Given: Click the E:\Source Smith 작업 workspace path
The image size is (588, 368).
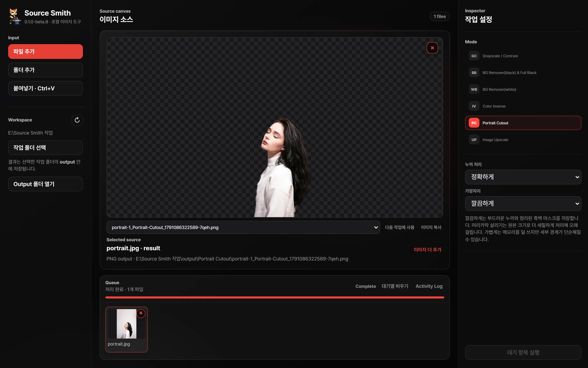Looking at the screenshot, I should pyautogui.click(x=30, y=133).
